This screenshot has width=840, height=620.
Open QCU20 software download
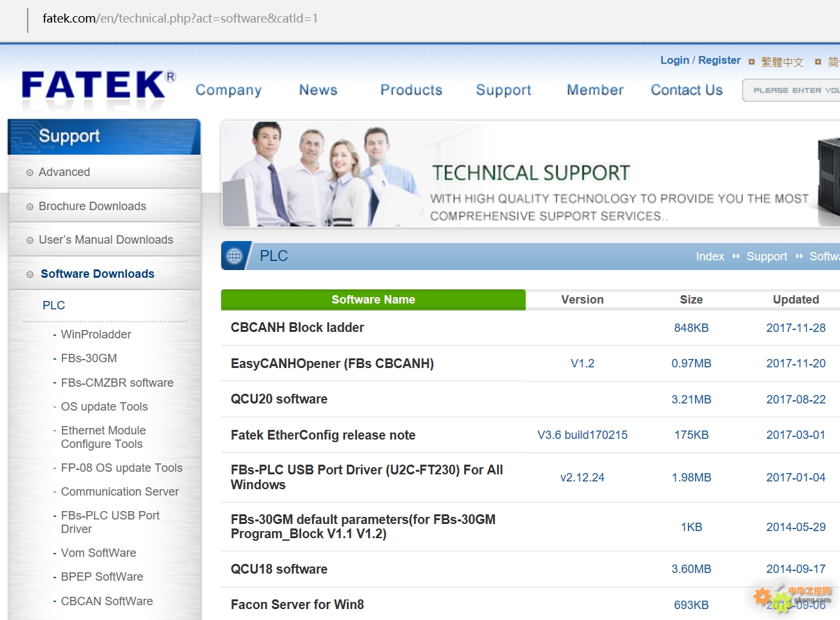pyautogui.click(x=279, y=399)
